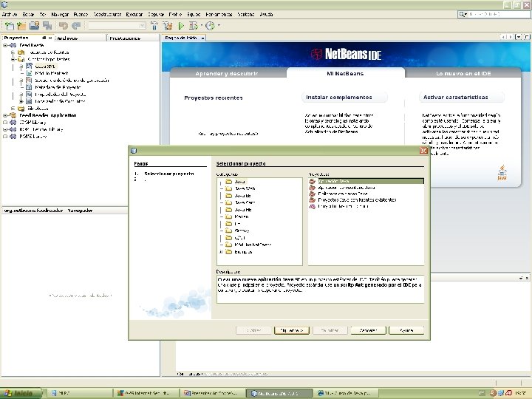Screen dimensions: 532x399
Task: Click the Siguiente button in dialog
Action: 292,330
